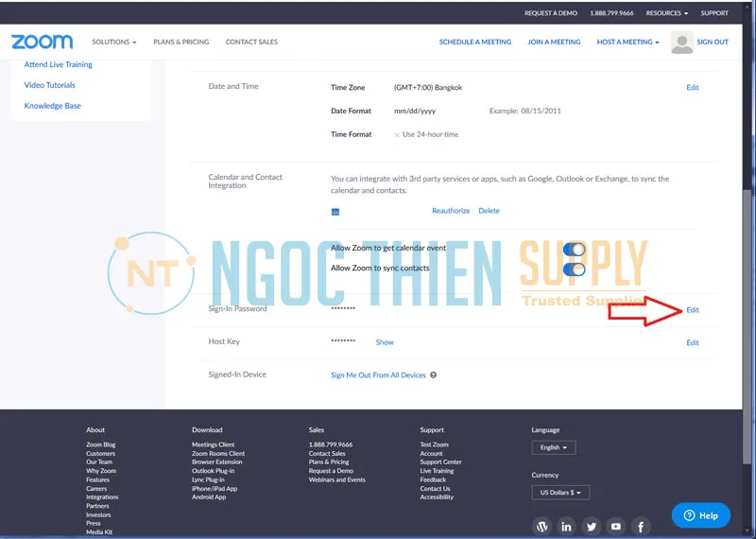
Task: Open the Solutions menu
Action: (x=113, y=42)
